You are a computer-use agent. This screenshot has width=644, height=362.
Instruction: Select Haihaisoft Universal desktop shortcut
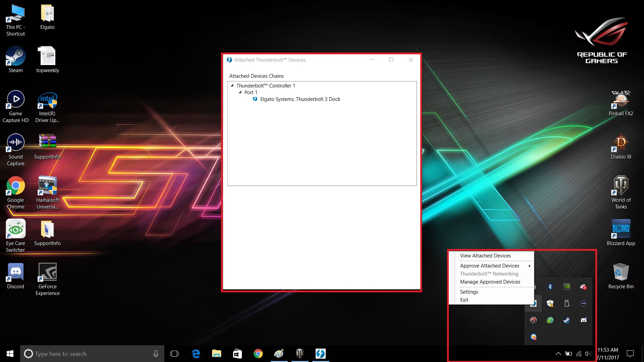(x=47, y=193)
